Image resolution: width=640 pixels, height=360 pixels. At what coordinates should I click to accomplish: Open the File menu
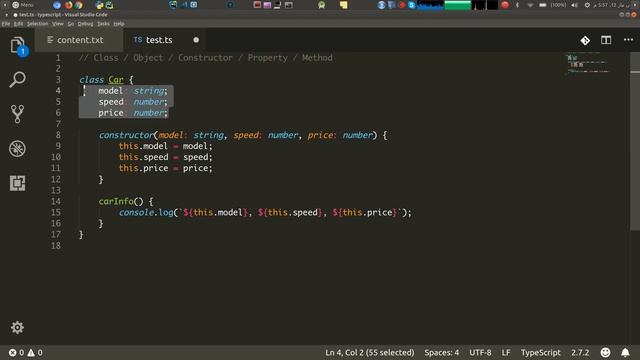(x=6, y=24)
